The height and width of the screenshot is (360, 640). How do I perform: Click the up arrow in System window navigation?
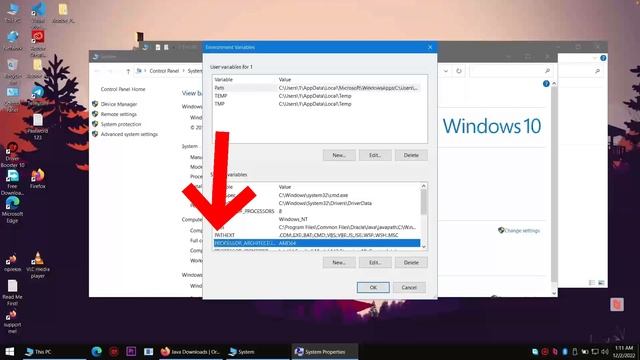pos(128,71)
